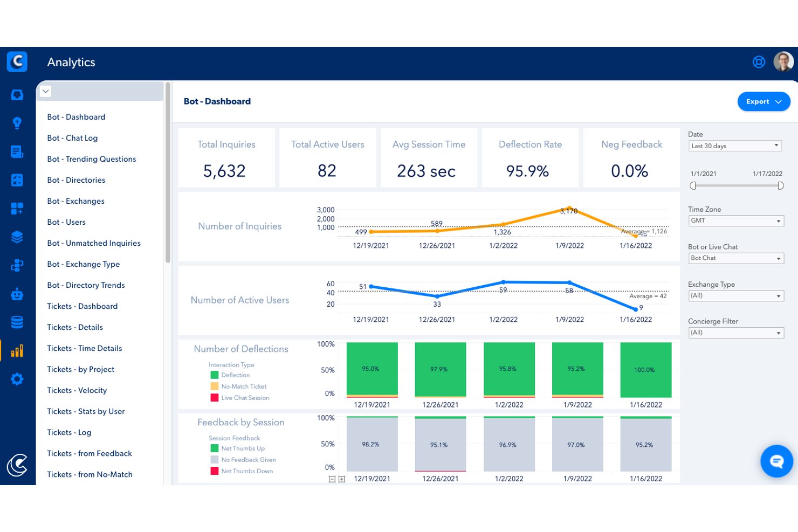This screenshot has width=798, height=532.
Task: Open Tickets - Details report
Action: [x=75, y=327]
